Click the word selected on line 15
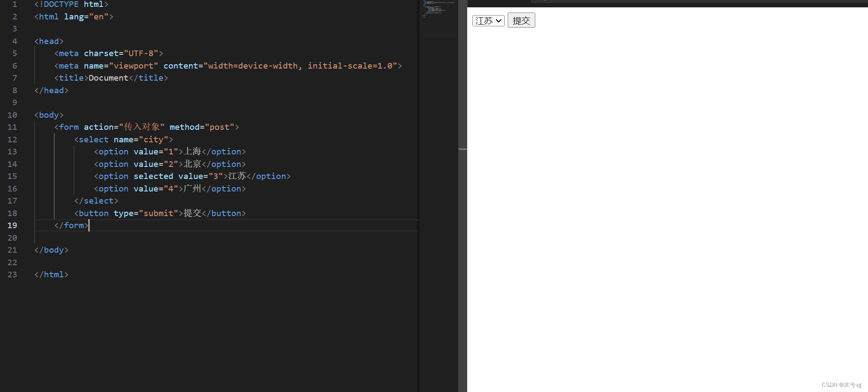The width and height of the screenshot is (868, 392). [x=153, y=176]
